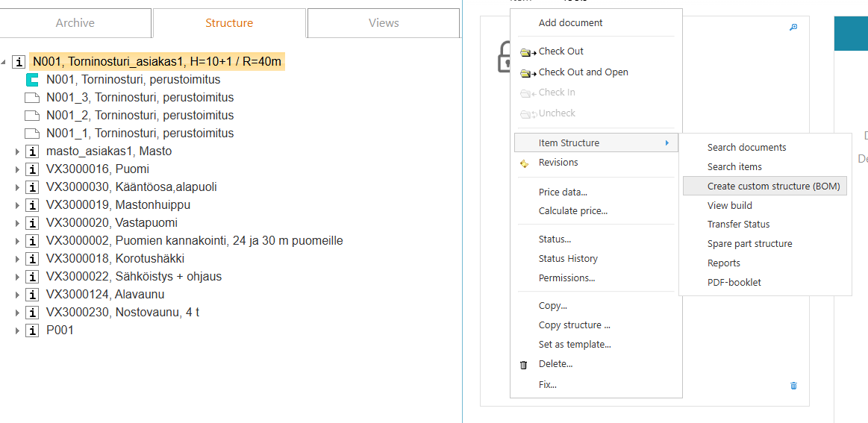Image resolution: width=868 pixels, height=423 pixels.
Task: Click Add document in context menu
Action: pos(570,23)
